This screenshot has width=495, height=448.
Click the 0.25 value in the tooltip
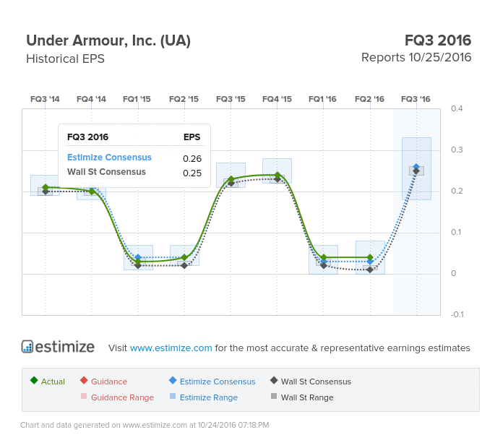(x=192, y=173)
